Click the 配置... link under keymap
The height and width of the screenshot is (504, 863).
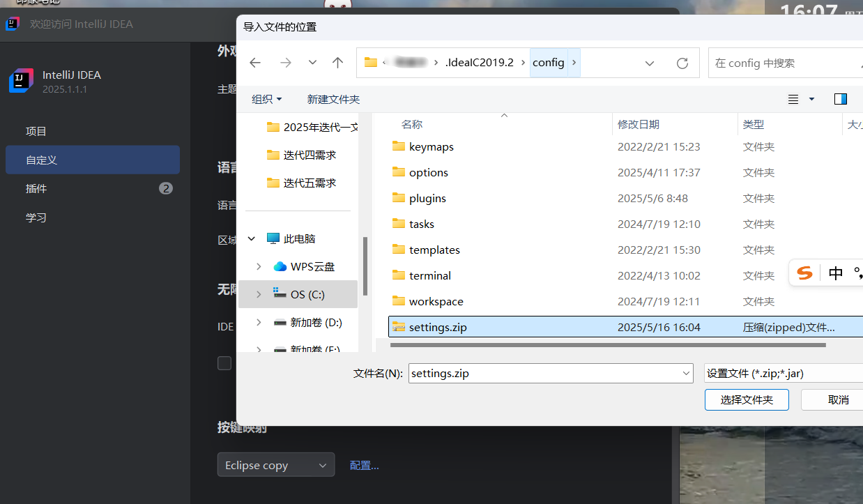[x=364, y=464]
